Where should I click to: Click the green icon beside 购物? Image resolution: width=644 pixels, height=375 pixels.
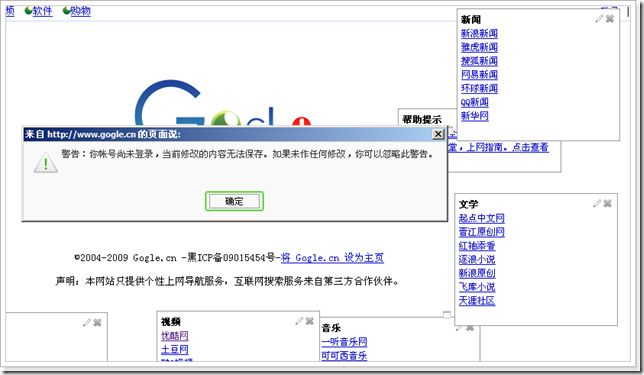tap(66, 11)
